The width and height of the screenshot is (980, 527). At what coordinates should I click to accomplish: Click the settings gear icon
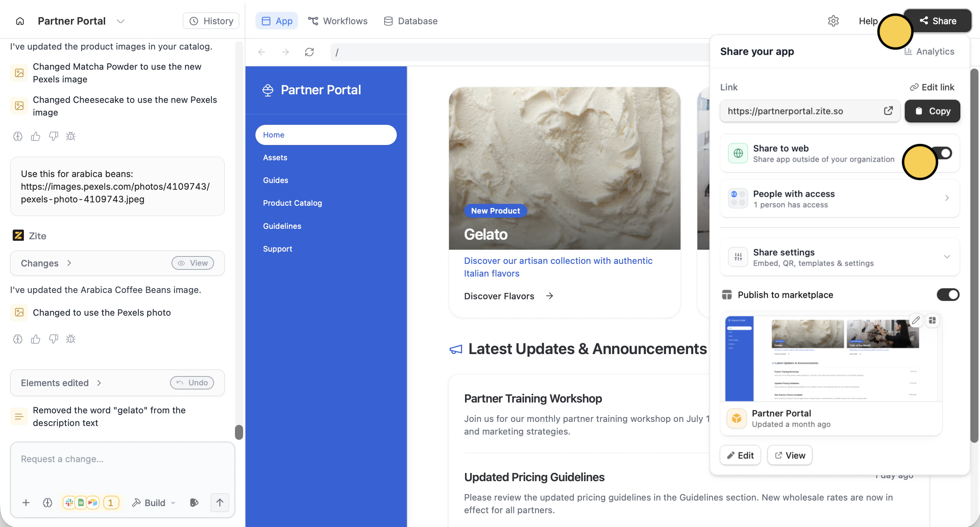[833, 21]
